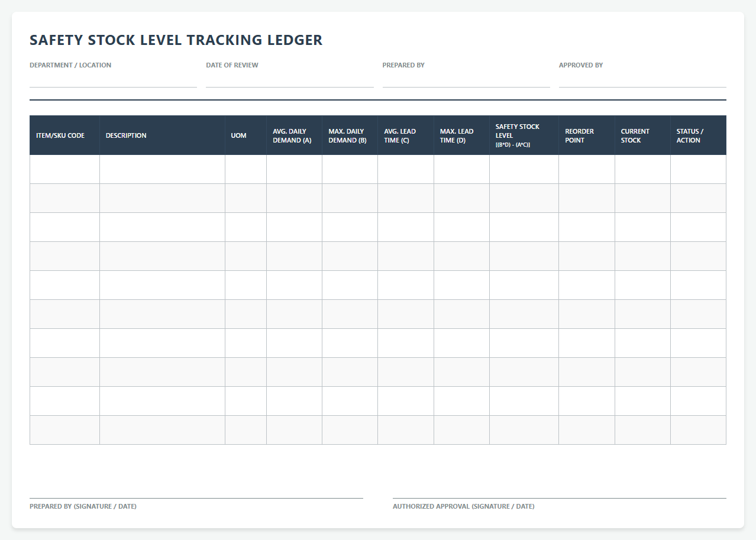Viewport: 756px width, 540px height.
Task: Click the Approved By entry line
Action: click(x=642, y=80)
